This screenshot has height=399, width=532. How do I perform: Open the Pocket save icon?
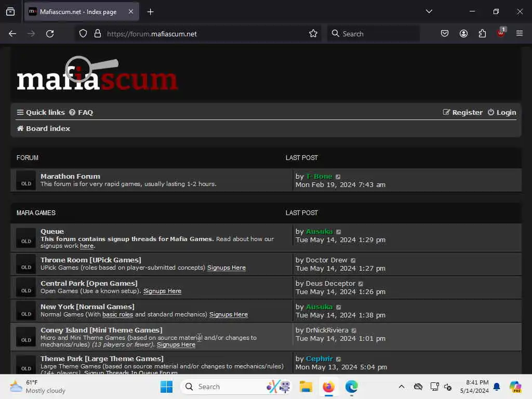[x=445, y=34]
